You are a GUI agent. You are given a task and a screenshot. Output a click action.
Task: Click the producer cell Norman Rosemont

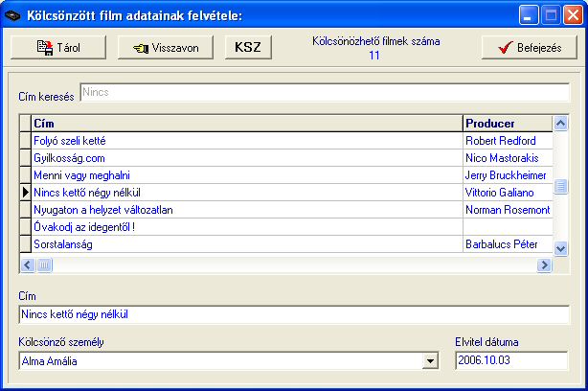click(x=509, y=210)
